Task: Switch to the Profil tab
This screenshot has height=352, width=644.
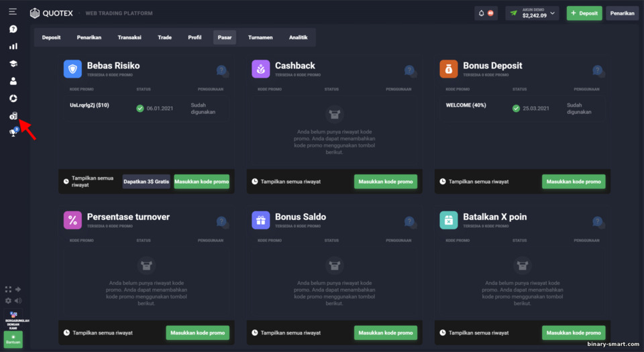Action: [195, 38]
